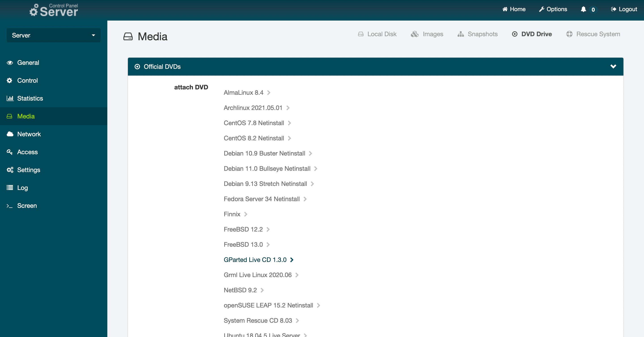Click chevron next to GParted Live CD 1.3.0
The height and width of the screenshot is (337, 644).
tap(292, 260)
